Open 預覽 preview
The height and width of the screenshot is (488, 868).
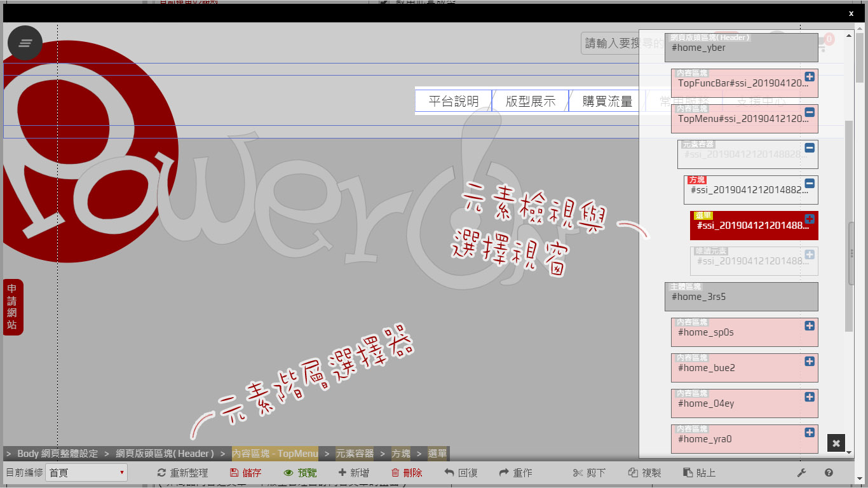(300, 473)
